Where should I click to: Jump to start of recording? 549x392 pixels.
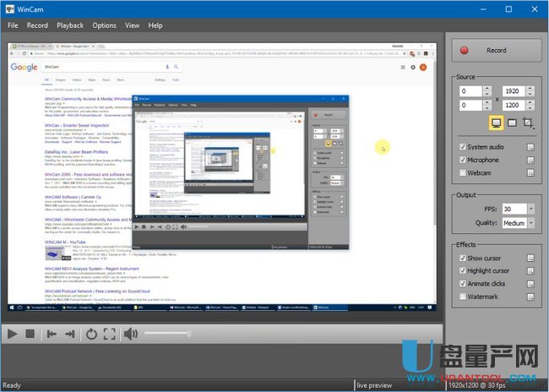point(52,334)
